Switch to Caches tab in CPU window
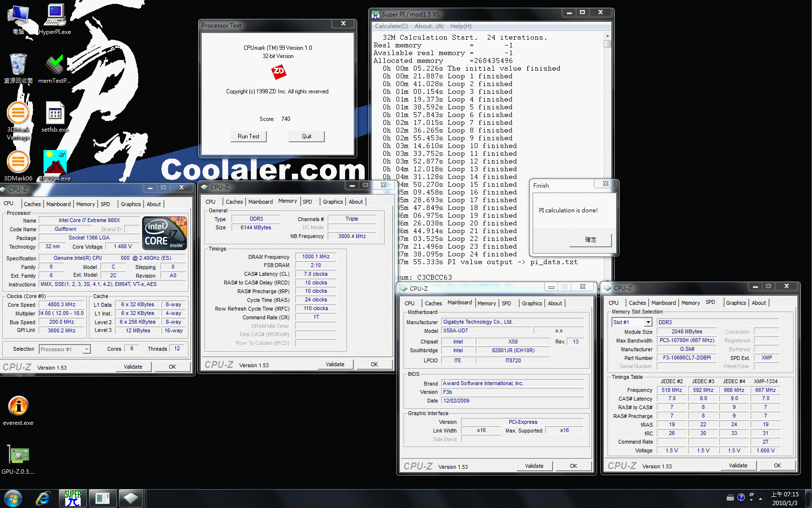 click(x=32, y=204)
